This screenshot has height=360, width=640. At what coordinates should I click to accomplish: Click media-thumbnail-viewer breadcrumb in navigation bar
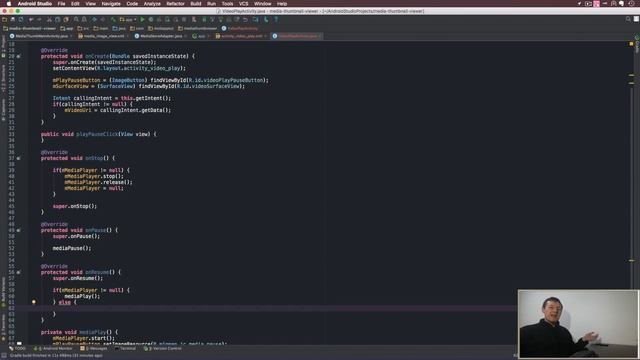point(29,28)
